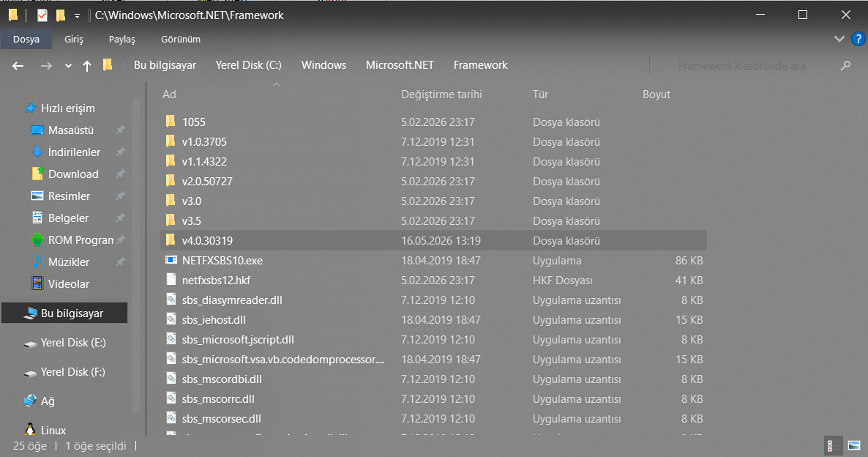Click the Microsoft.NET breadcrumb

[x=400, y=64]
